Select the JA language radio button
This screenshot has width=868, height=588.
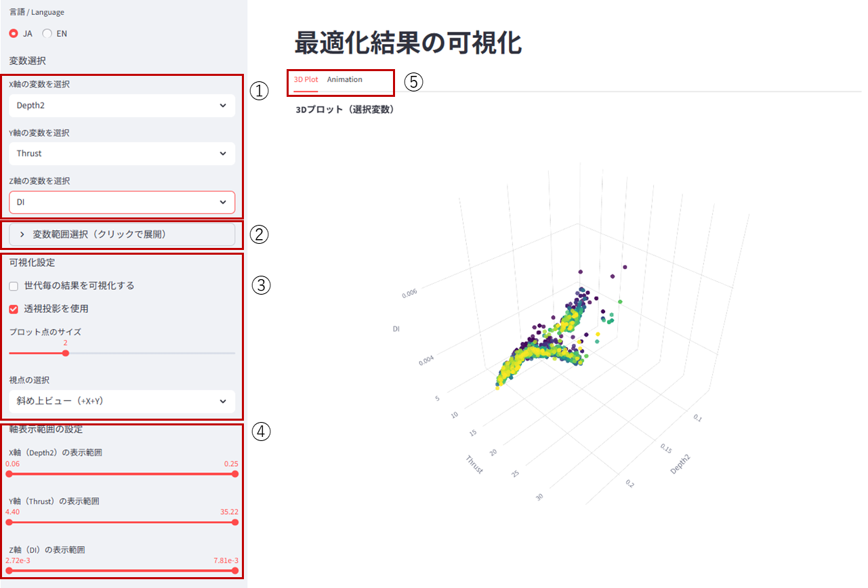(x=14, y=33)
